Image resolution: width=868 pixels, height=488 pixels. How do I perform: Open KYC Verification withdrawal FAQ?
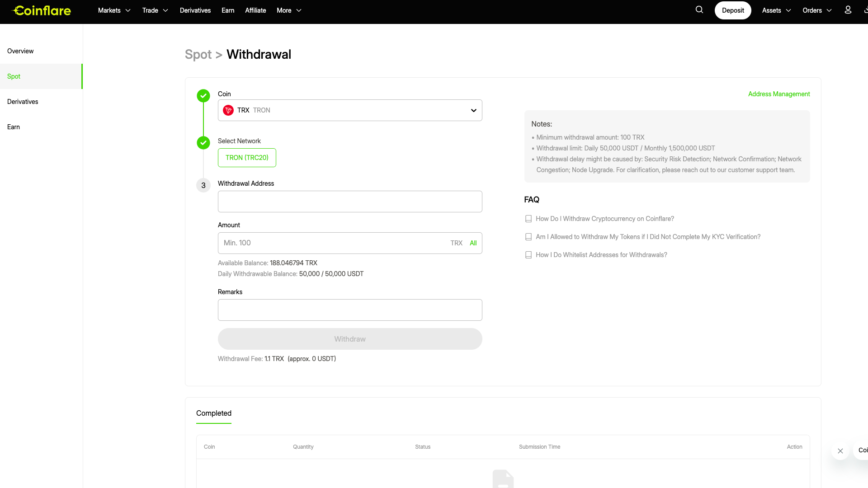[648, 237]
